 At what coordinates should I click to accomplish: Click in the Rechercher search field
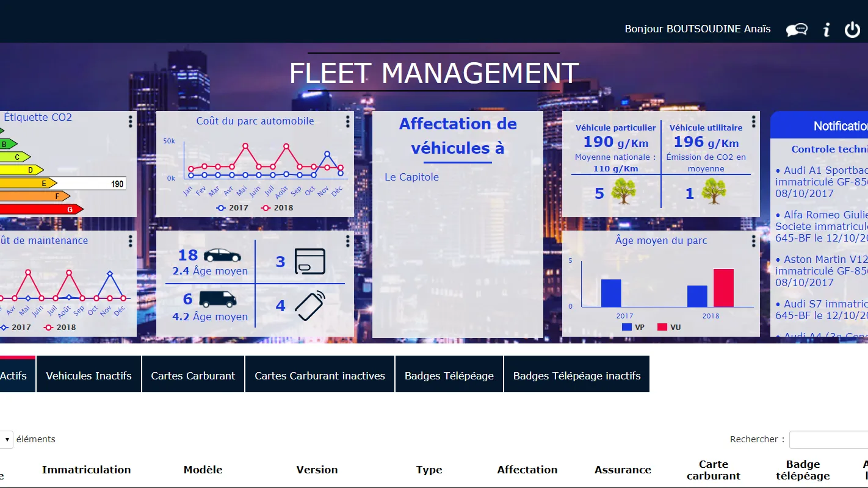point(828,439)
